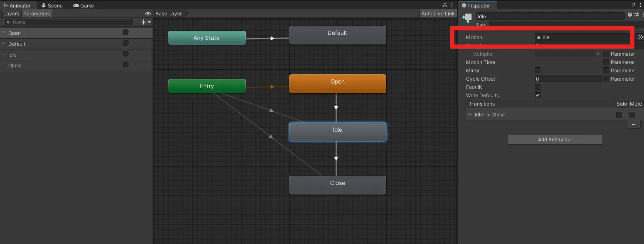
Task: Toggle the eye visibility icon in Animator
Action: pos(148,14)
